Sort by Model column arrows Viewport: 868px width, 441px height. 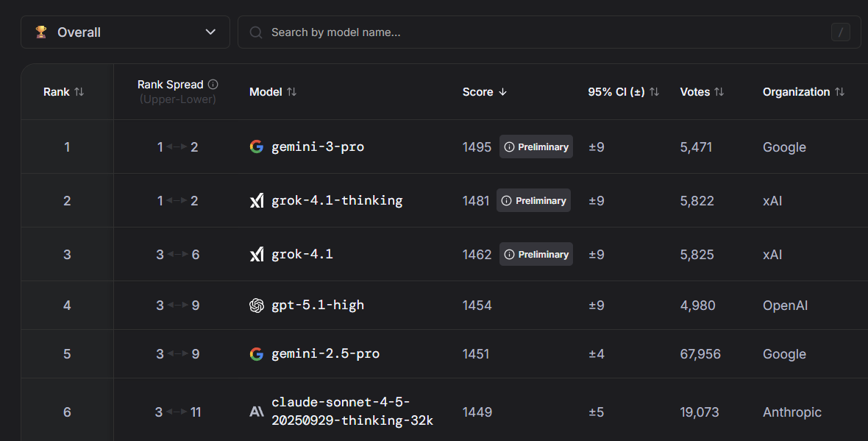[x=291, y=92]
